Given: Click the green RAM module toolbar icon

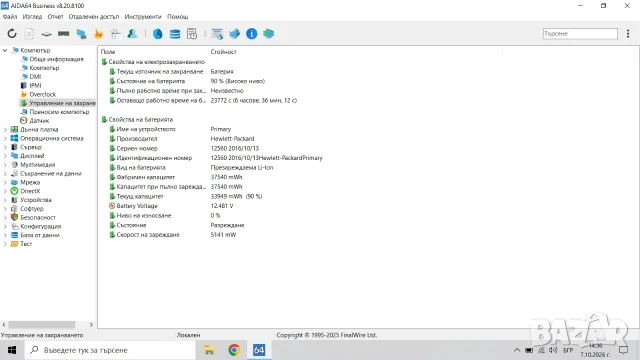Looking at the screenshot, I should [63, 33].
